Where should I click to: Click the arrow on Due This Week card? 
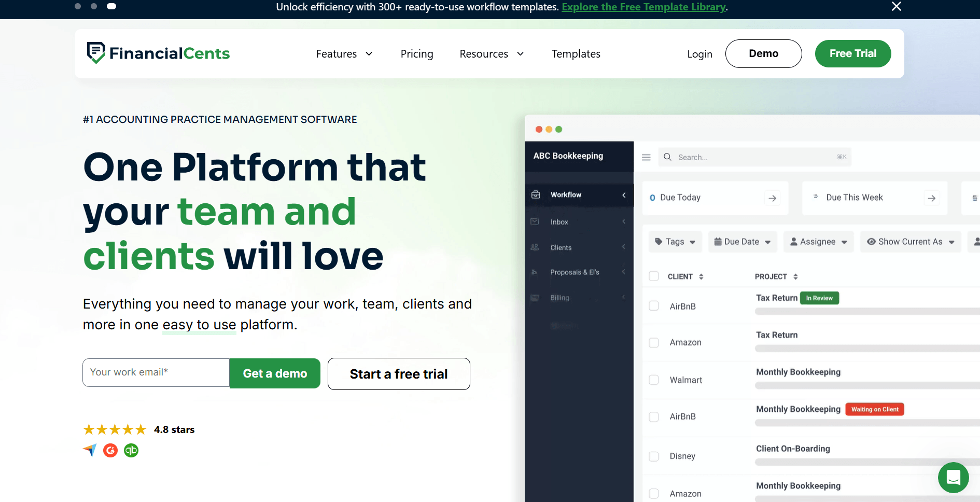pyautogui.click(x=932, y=198)
